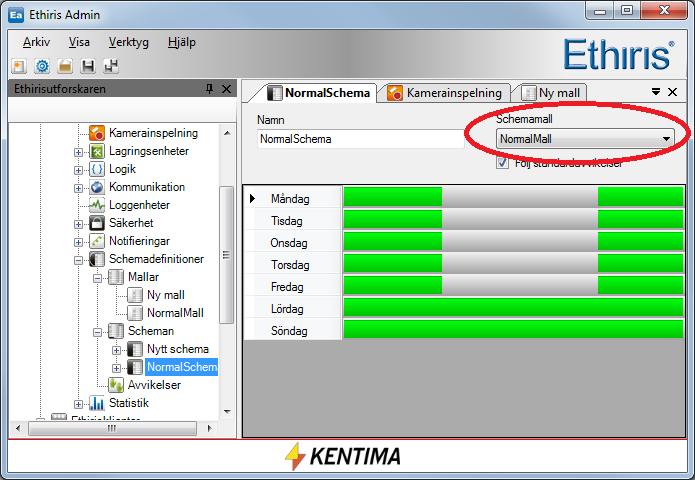Open the Hjälp menu

point(182,42)
